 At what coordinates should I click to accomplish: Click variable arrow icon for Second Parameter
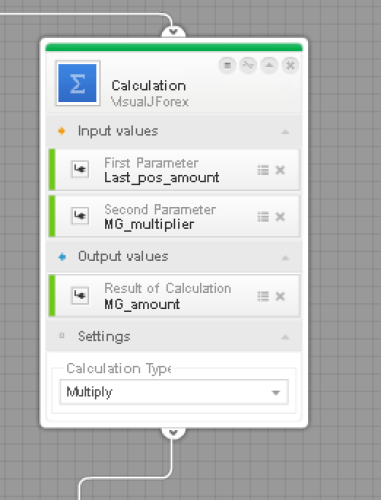pyautogui.click(x=80, y=216)
